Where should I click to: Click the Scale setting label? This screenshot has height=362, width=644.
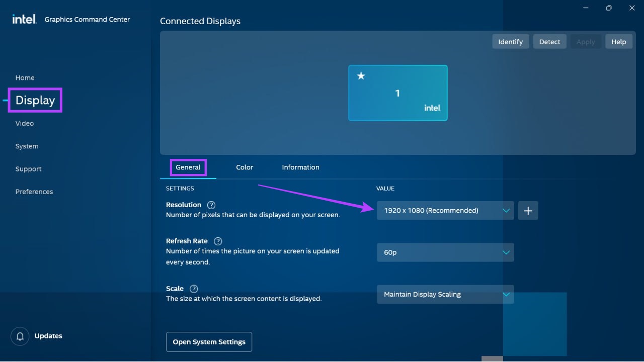[x=175, y=289]
